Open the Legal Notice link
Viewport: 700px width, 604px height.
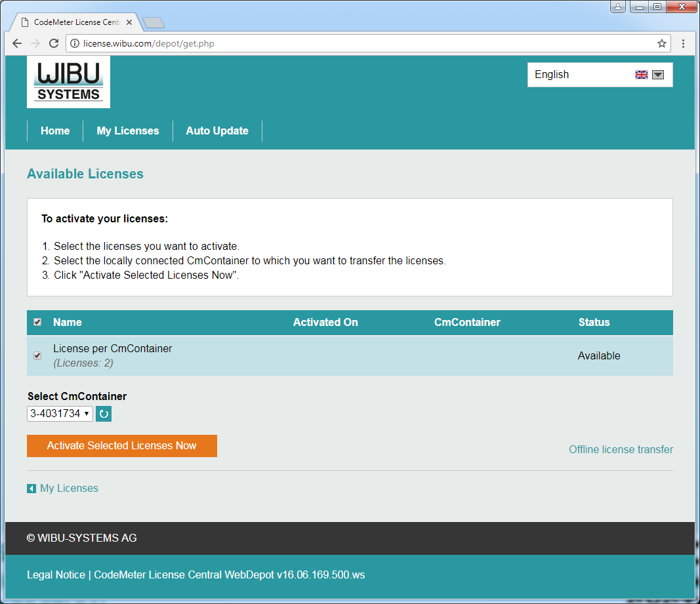click(56, 574)
